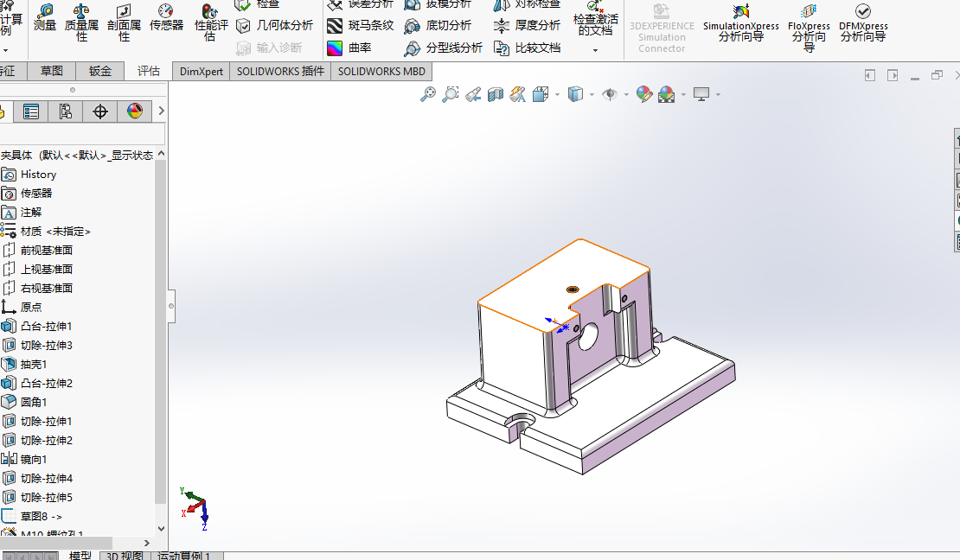Image resolution: width=960 pixels, height=560 pixels.
Task: Open the Hide/Show Items dropdown arrow
Action: point(625,95)
